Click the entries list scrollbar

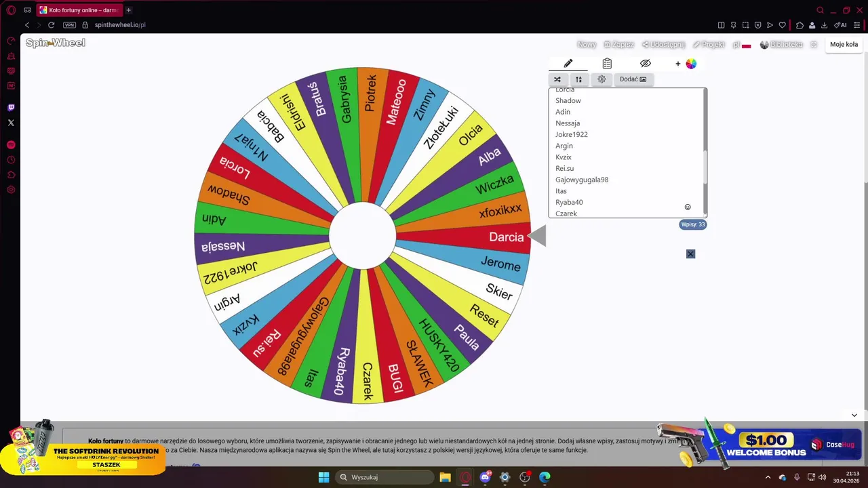tap(705, 167)
